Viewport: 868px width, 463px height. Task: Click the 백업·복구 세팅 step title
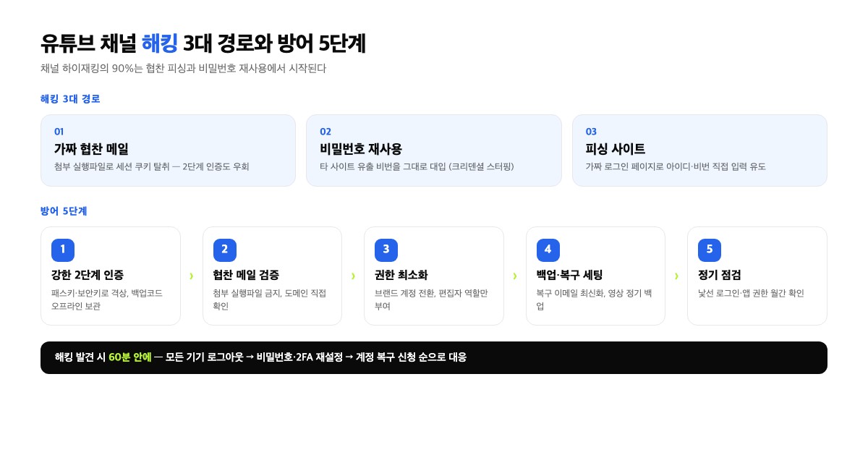point(570,275)
